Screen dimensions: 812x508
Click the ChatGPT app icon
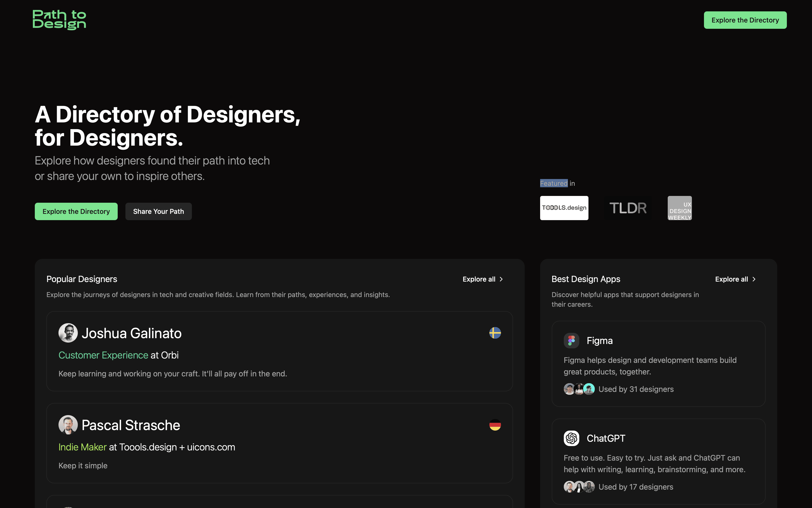coord(571,438)
